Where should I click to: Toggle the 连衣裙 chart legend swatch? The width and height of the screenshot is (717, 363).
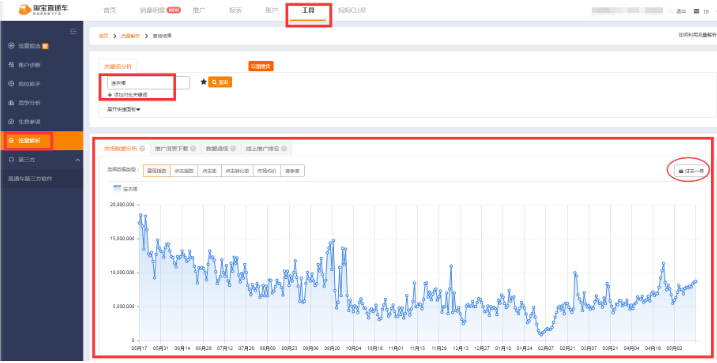(117, 188)
